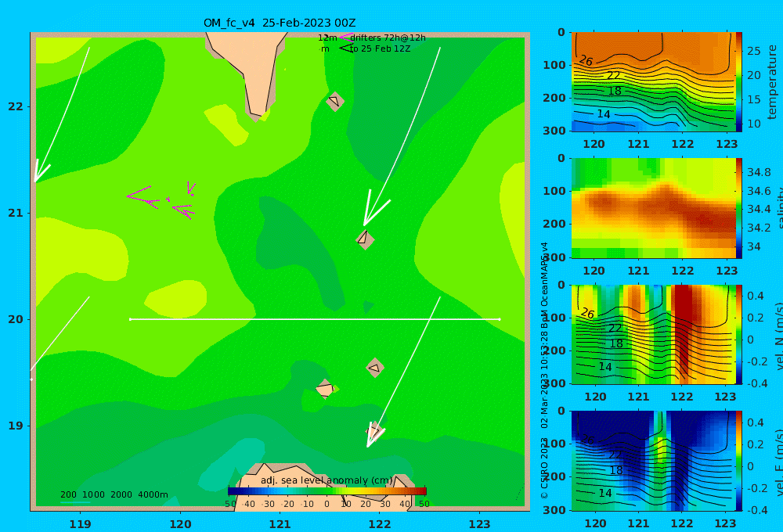Click the island near 19.35N 121.45E

[x=325, y=389]
